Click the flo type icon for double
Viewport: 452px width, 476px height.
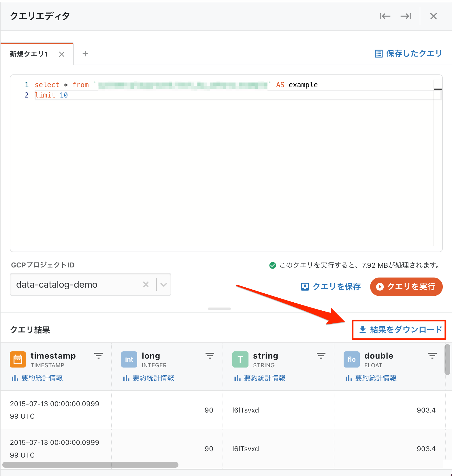tap(352, 359)
